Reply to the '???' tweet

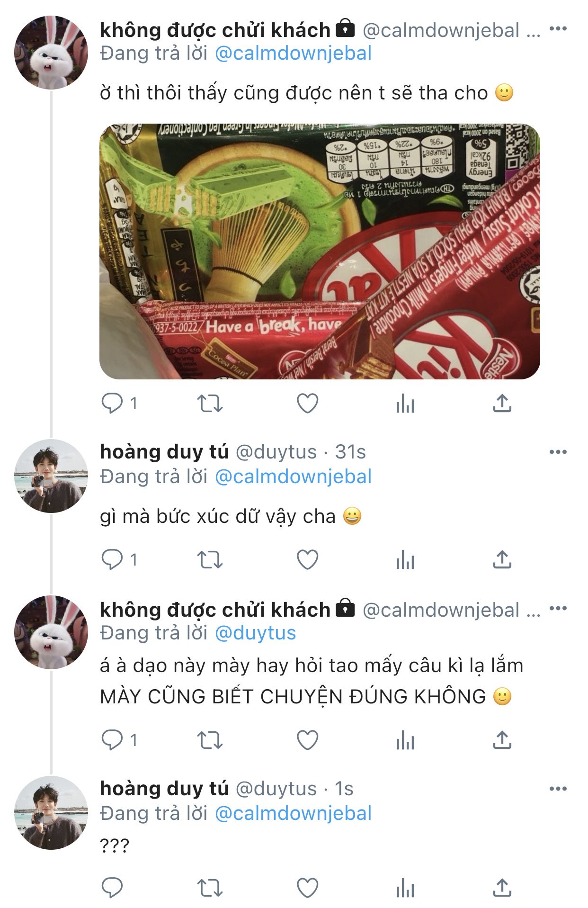112,888
